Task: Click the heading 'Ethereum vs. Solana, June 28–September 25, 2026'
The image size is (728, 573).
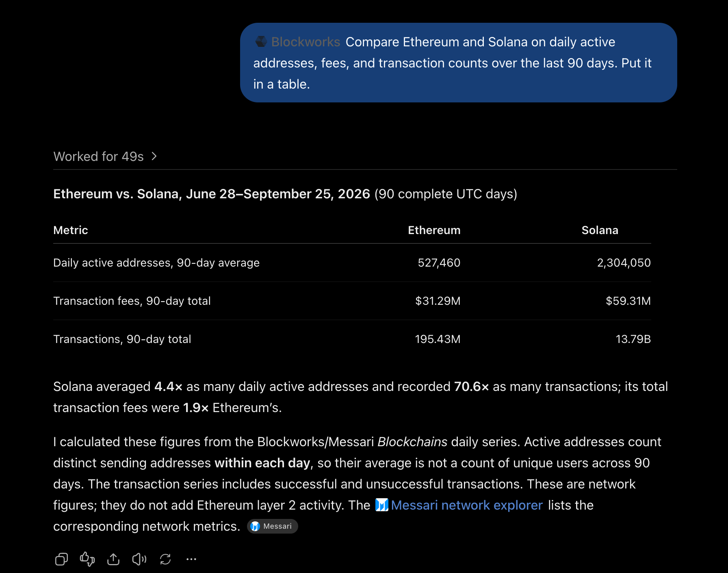Action: click(212, 194)
